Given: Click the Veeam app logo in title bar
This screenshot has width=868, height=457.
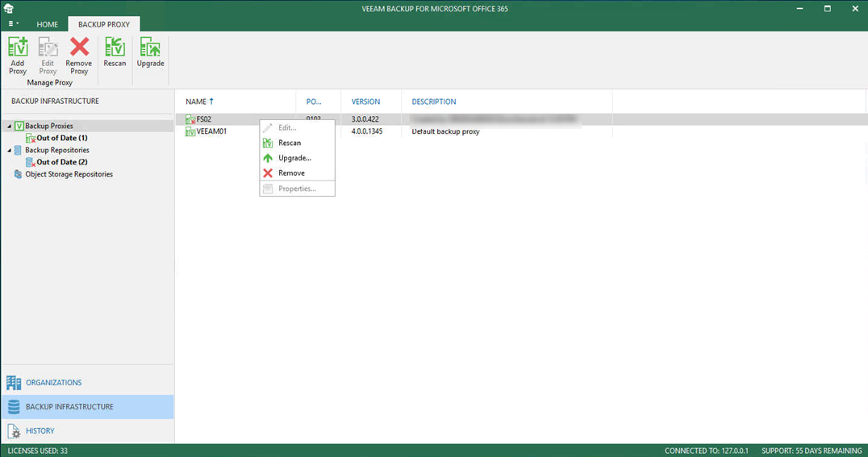Looking at the screenshot, I should click(x=9, y=8).
